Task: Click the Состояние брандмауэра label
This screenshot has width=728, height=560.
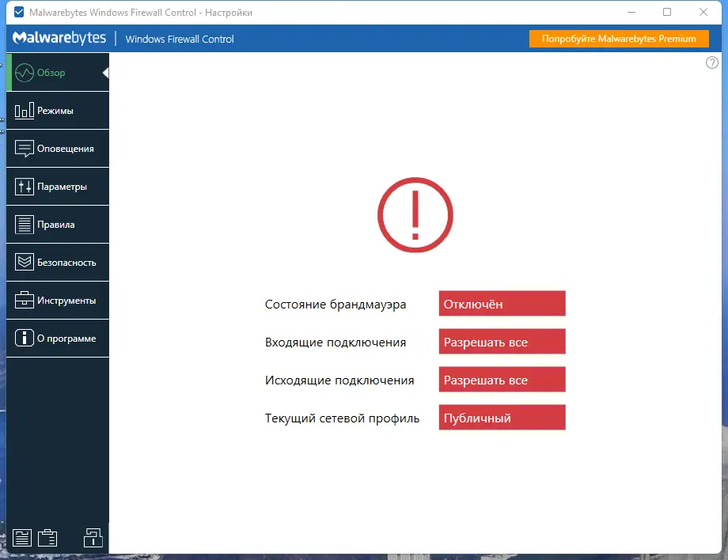Action: [336, 305]
